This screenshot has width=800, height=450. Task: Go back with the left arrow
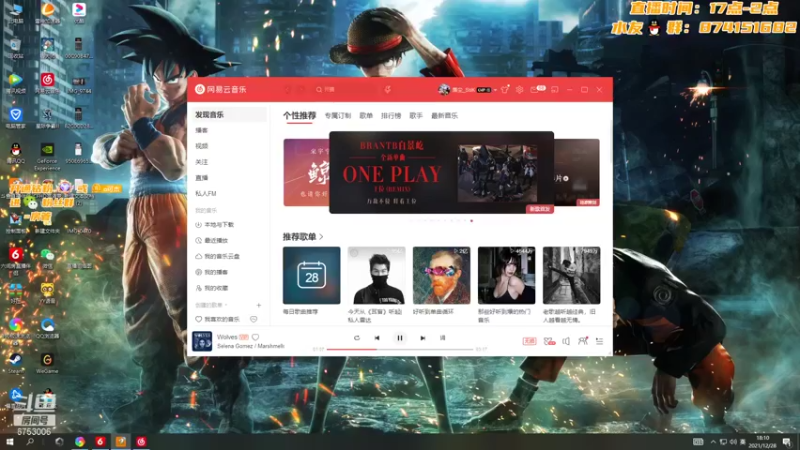[x=287, y=90]
